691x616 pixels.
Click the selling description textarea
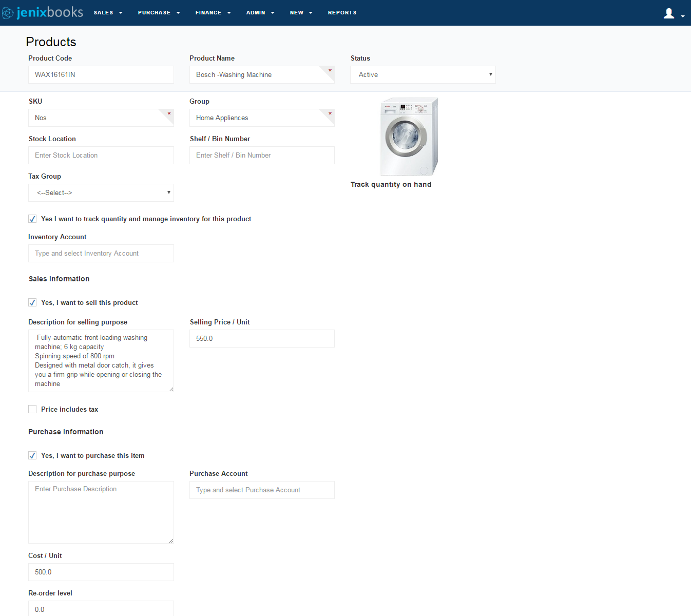click(101, 361)
